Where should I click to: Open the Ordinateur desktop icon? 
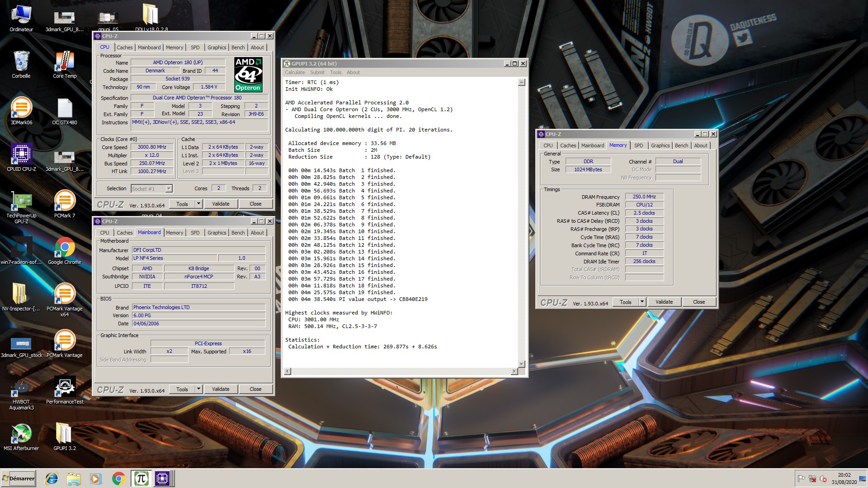pos(21,18)
